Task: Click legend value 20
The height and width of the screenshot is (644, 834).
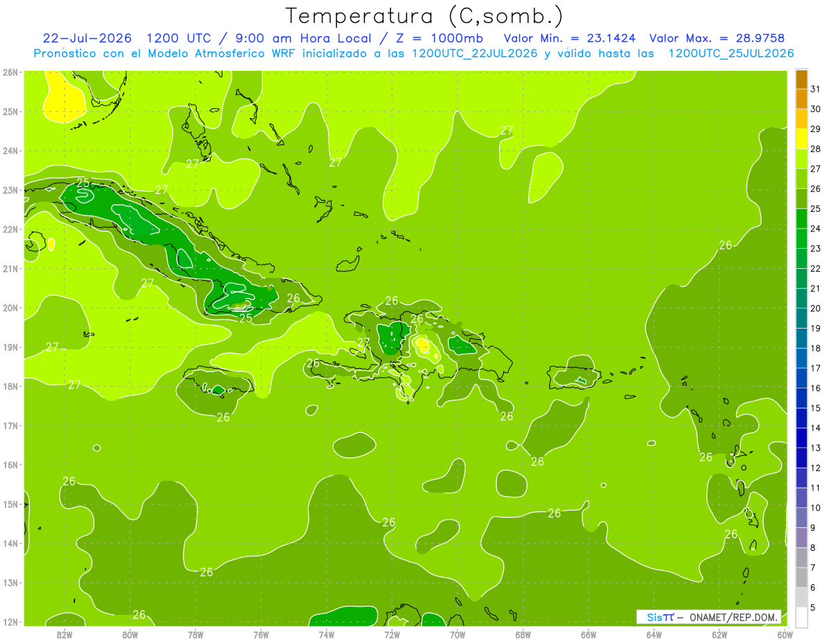Action: pos(815,308)
